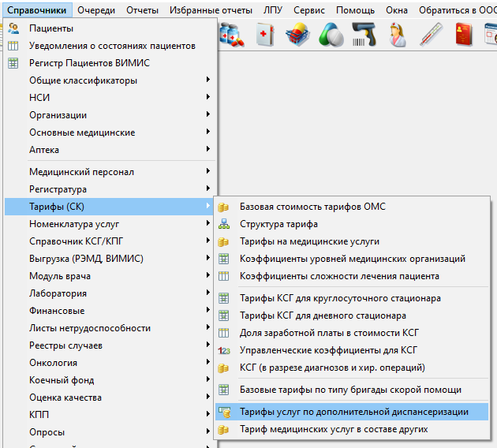
Task: Click the medical record book icon
Action: (265, 34)
